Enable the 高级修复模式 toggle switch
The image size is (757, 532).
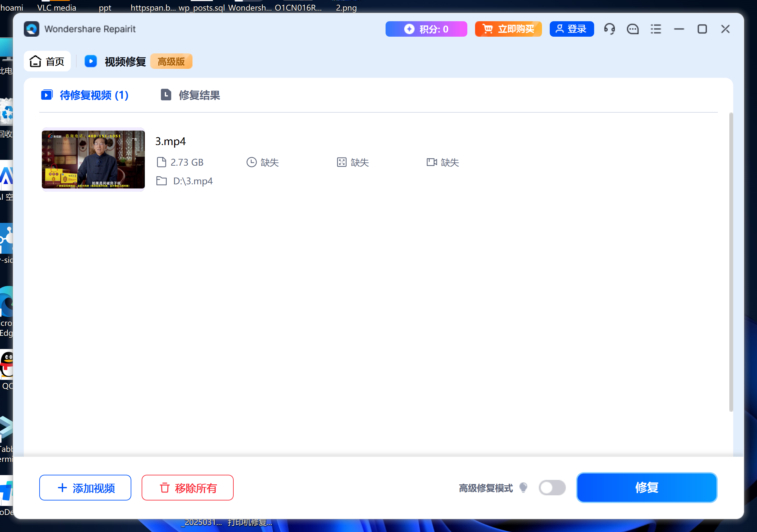pyautogui.click(x=552, y=488)
